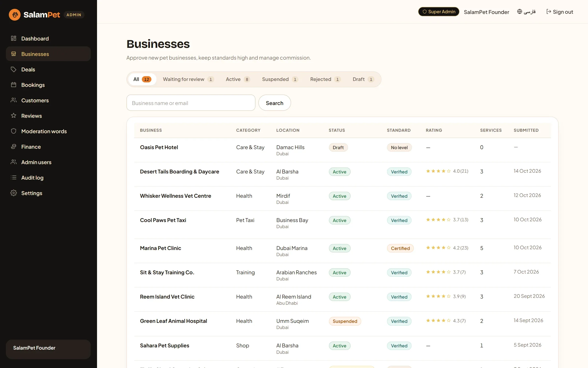Select the All businesses tab
Viewport: 588px width, 368px height.
(142, 79)
